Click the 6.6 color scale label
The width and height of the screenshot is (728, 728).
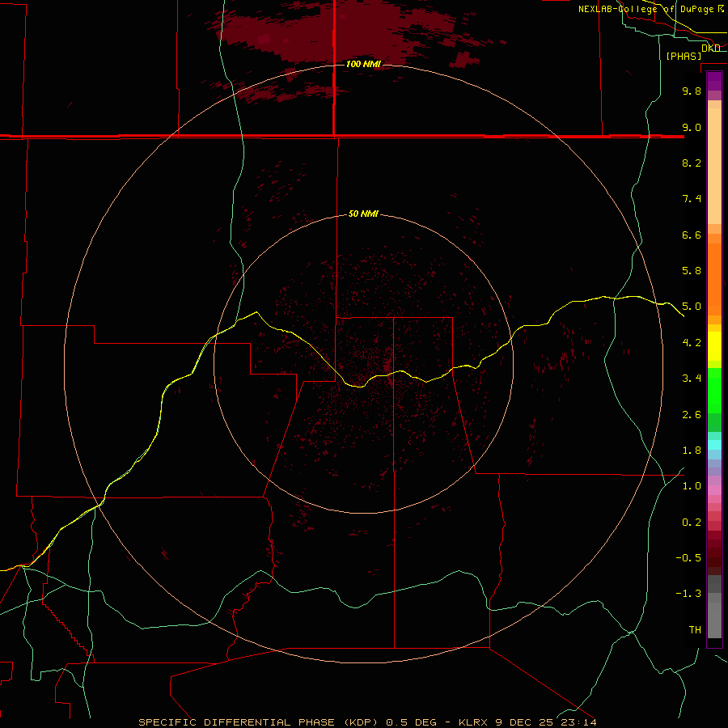692,235
